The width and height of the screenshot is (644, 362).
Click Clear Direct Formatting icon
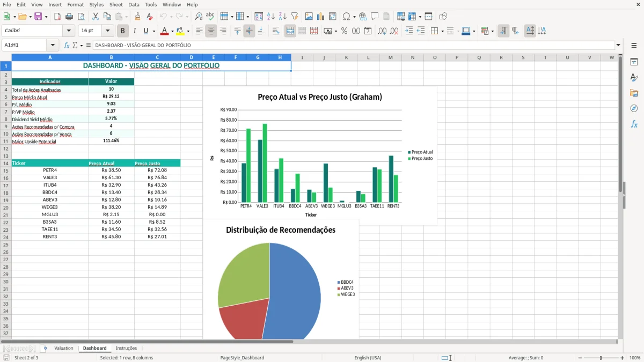[x=149, y=17]
